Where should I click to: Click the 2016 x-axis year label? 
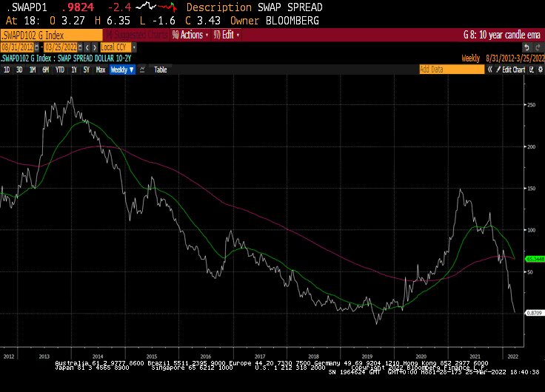[x=206, y=356]
